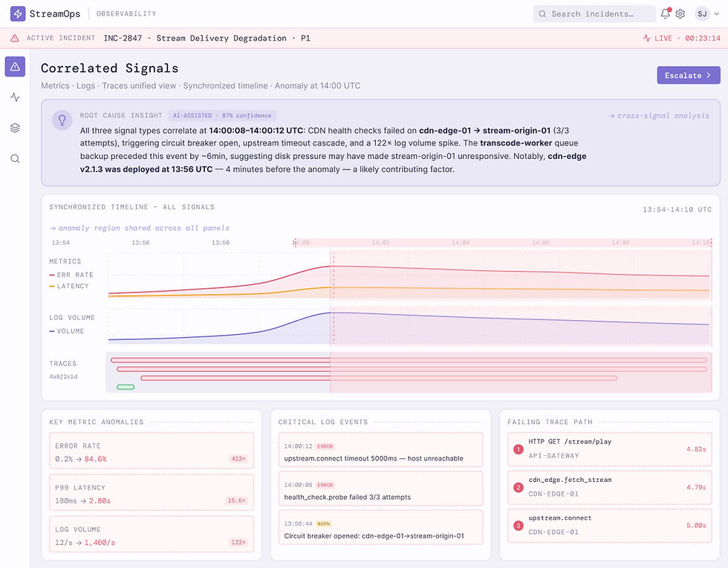Toggle the LATENCY legend series
Screen dimensions: 728x568
(68, 286)
